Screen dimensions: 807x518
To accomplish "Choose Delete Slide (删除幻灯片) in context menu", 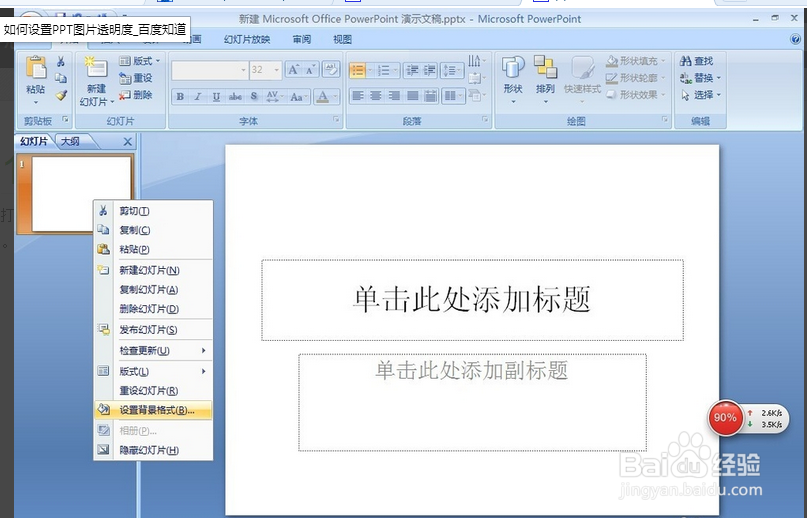I will pos(153,309).
